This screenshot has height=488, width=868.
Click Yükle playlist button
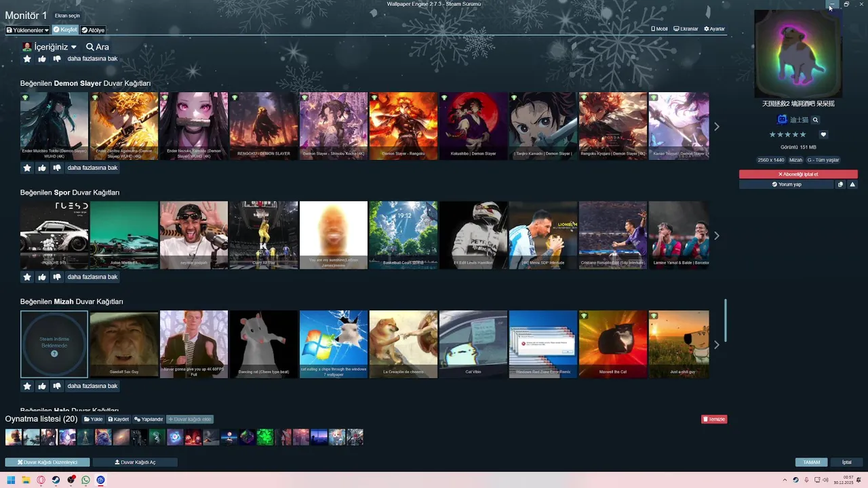(x=94, y=419)
